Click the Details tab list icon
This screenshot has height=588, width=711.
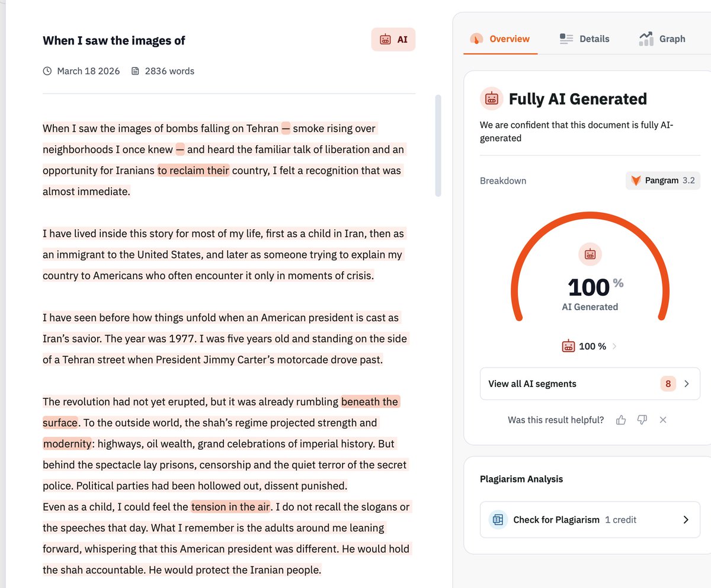[x=566, y=39]
